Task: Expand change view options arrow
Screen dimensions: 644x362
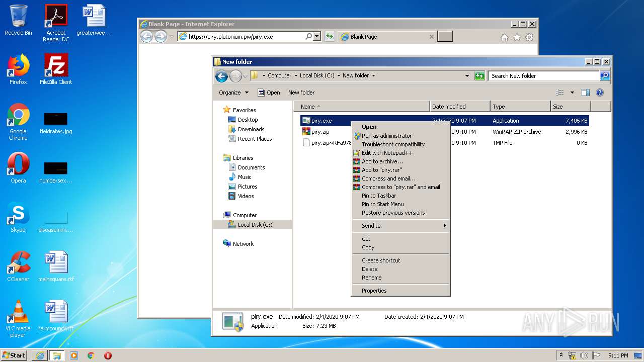Action: pyautogui.click(x=572, y=93)
